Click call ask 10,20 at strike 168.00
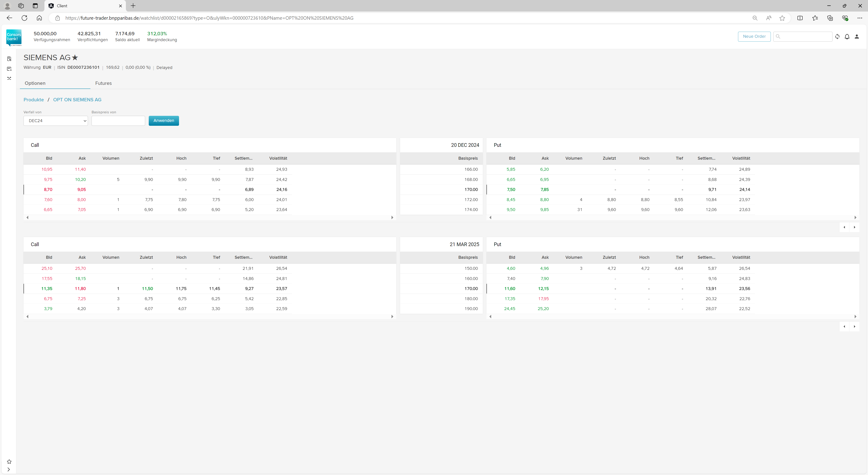 [x=80, y=180]
